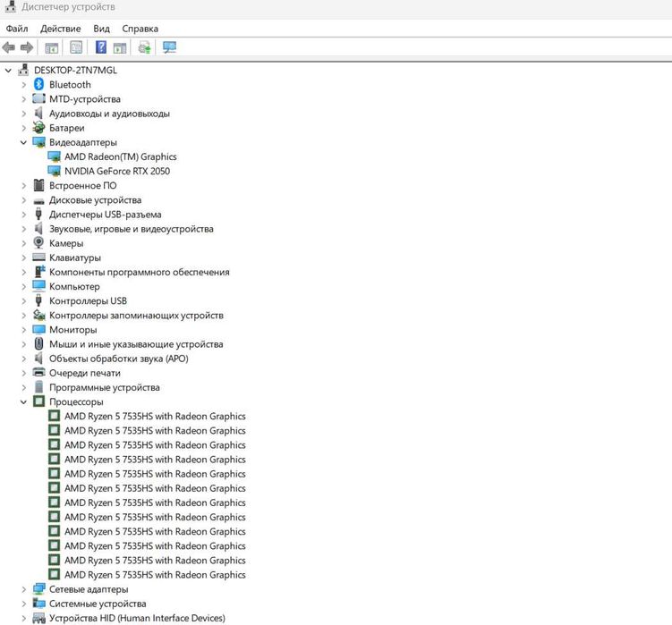The height and width of the screenshot is (625, 672).
Task: Select AMD Radeon(TM) Graphics device
Action: pyautogui.click(x=121, y=156)
